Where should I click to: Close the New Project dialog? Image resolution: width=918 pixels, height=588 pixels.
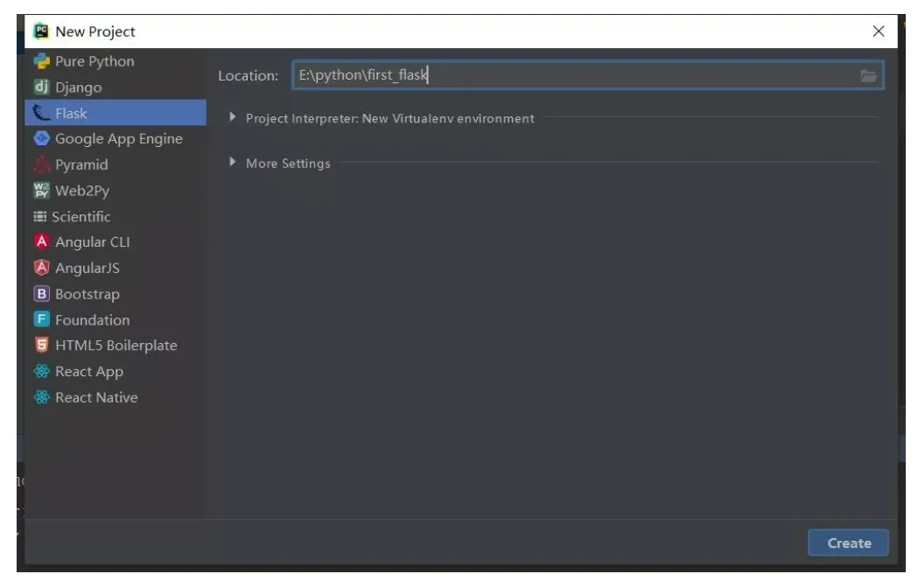(879, 31)
